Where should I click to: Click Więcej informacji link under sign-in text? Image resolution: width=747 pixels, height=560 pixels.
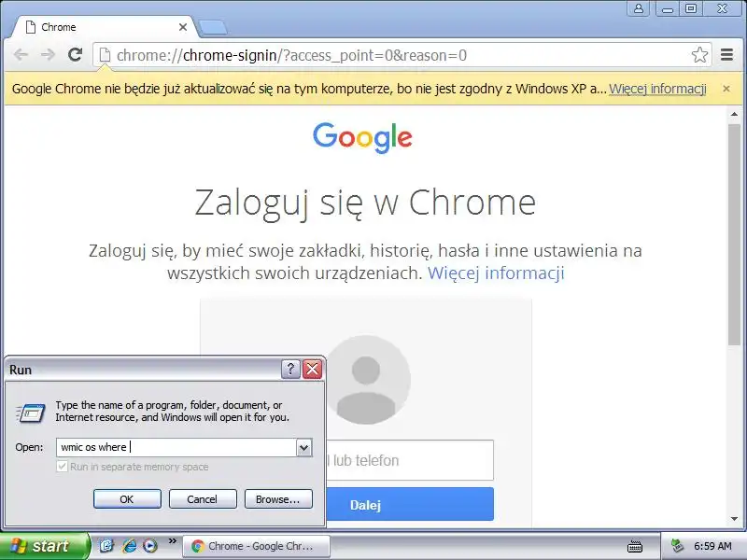coord(496,273)
